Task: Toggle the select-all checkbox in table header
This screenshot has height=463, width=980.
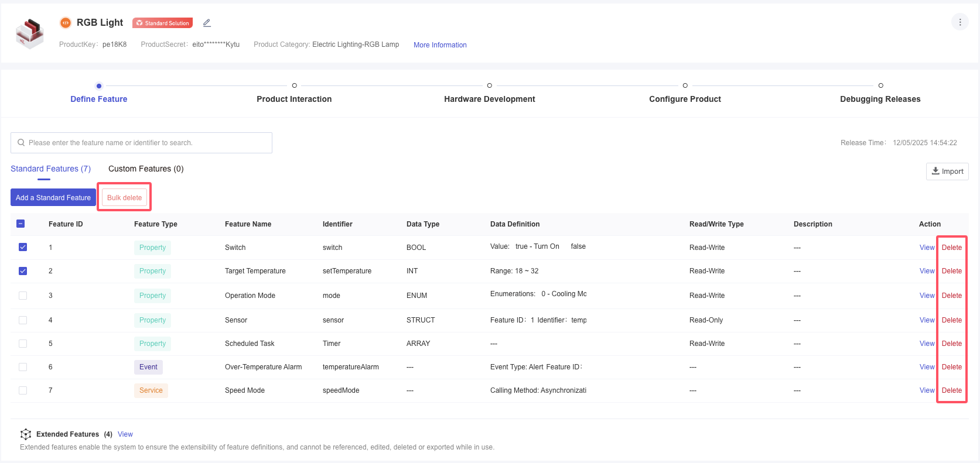Action: pos(21,224)
